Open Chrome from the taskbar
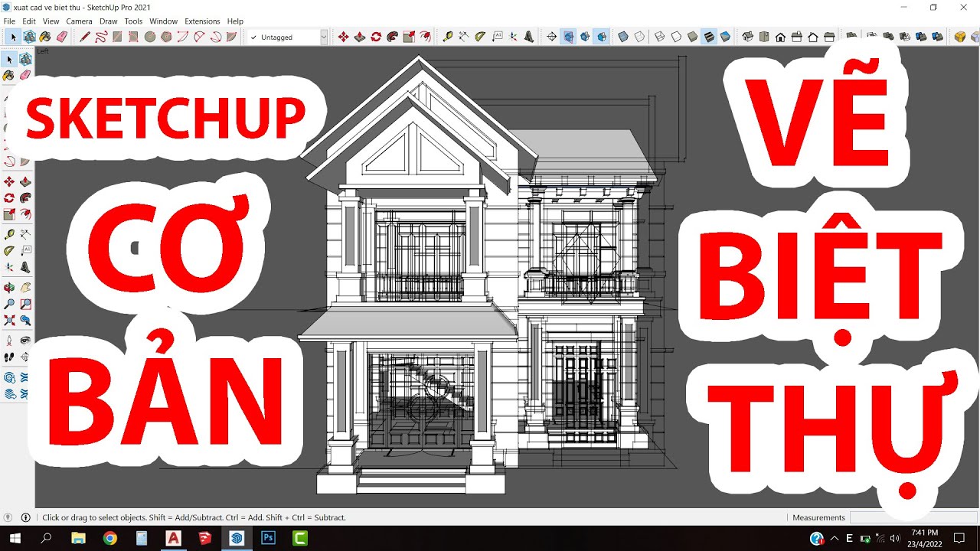Viewport: 980px width, 551px height. click(109, 538)
